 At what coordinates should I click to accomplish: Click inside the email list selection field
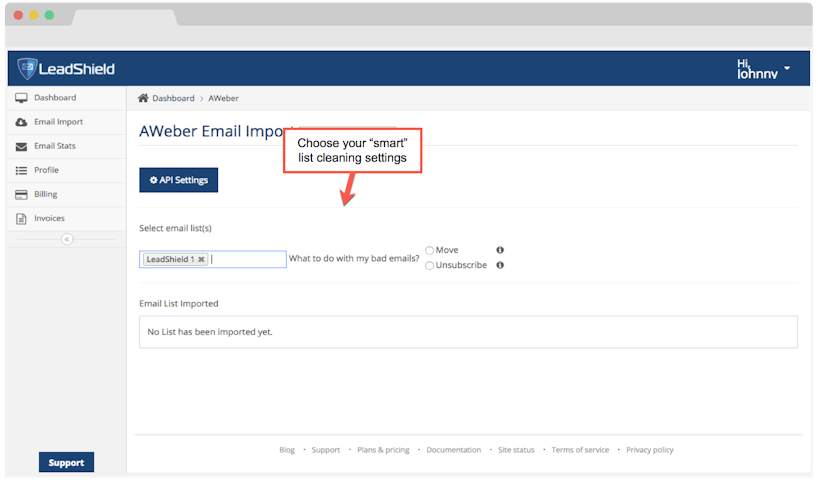pos(248,259)
